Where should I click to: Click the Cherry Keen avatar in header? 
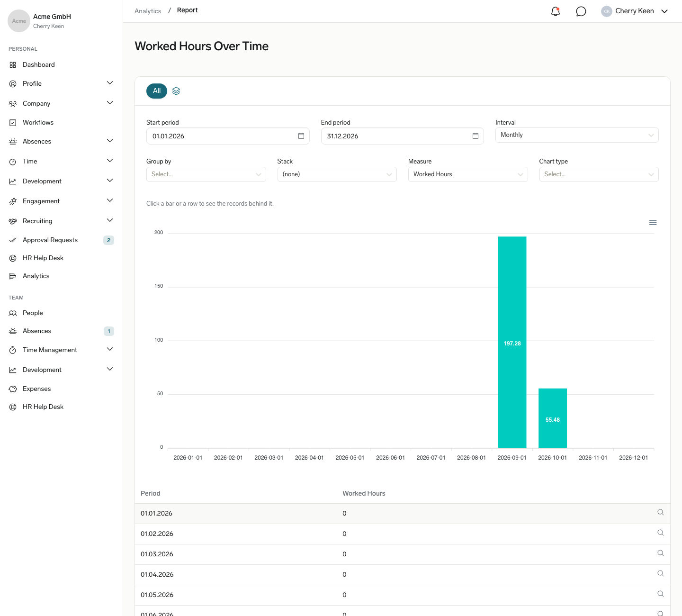click(607, 11)
